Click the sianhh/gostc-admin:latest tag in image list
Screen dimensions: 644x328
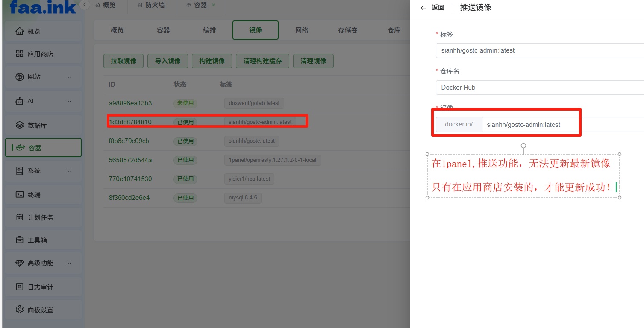[260, 122]
